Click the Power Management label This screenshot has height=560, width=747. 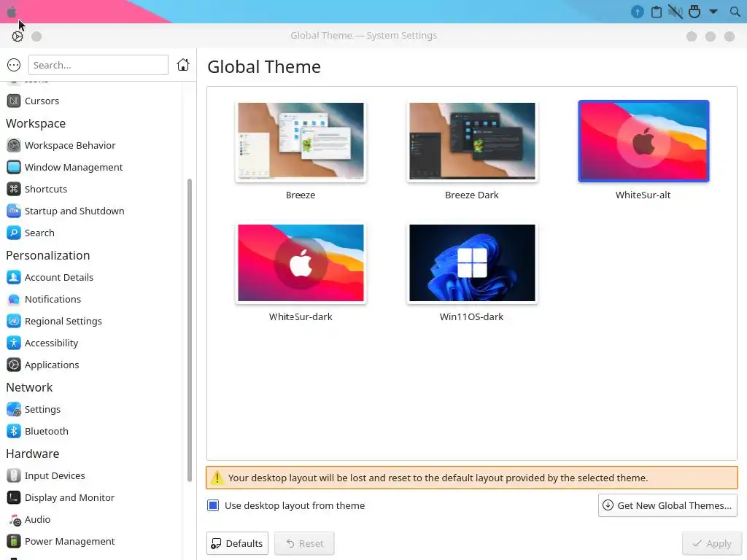[69, 541]
